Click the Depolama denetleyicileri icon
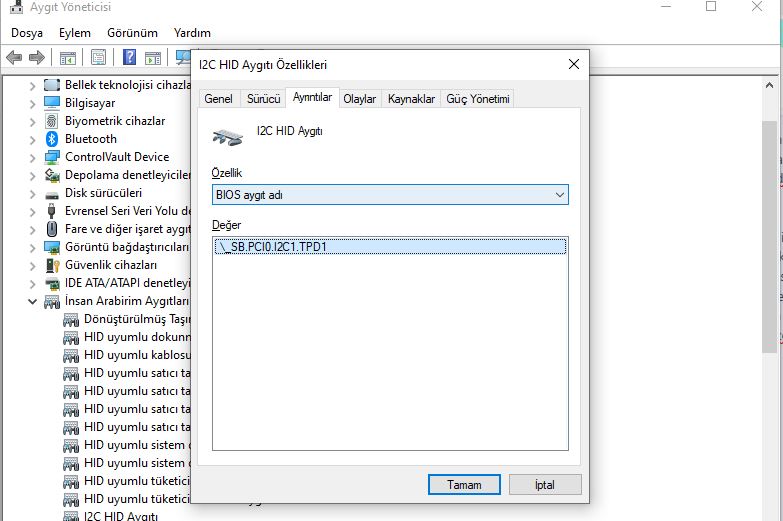The image size is (783, 521). (x=52, y=175)
